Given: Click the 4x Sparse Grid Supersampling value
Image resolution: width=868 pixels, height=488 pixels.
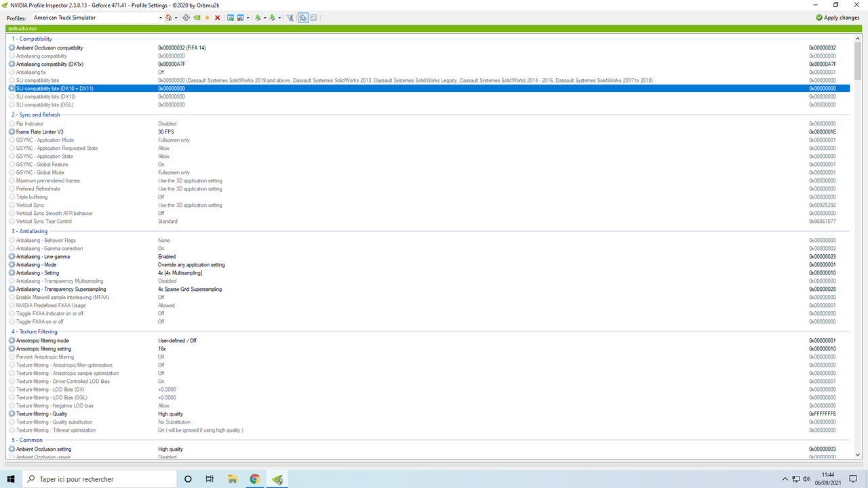Looking at the screenshot, I should tap(190, 289).
